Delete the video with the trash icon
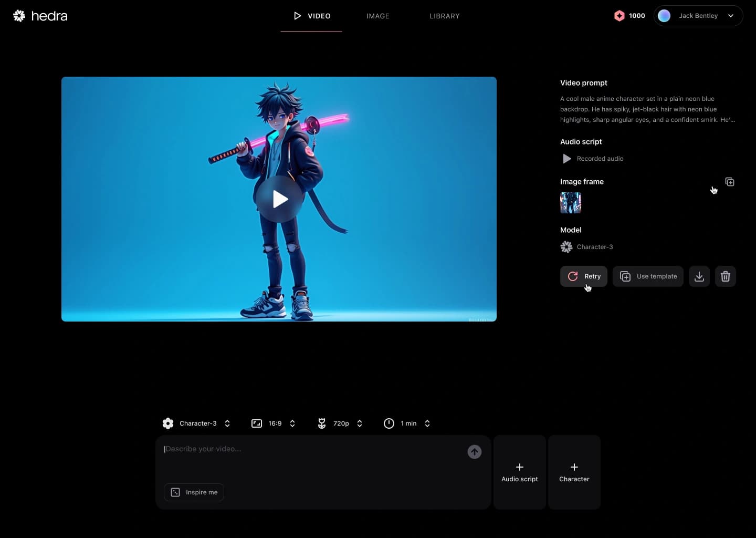Image resolution: width=756 pixels, height=538 pixels. point(726,276)
